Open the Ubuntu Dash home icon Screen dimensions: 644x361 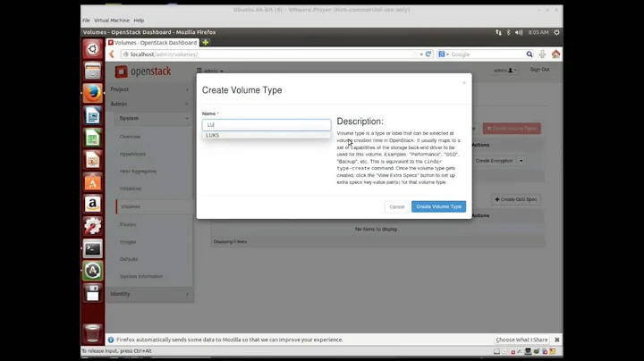(92, 49)
